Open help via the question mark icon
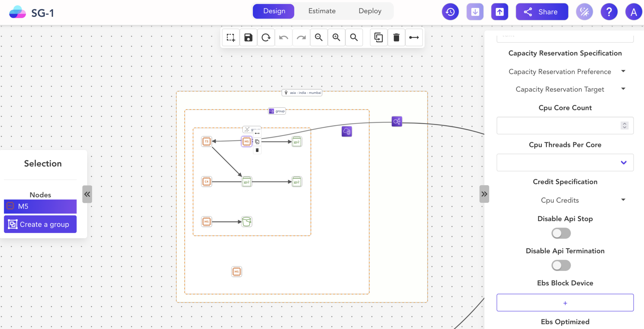644x329 pixels. pyautogui.click(x=609, y=12)
